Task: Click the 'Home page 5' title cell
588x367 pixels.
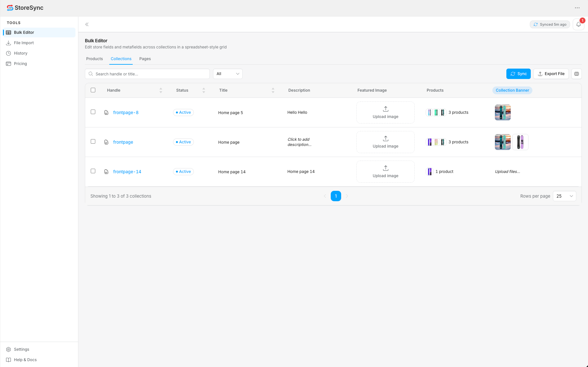Action: click(x=231, y=113)
